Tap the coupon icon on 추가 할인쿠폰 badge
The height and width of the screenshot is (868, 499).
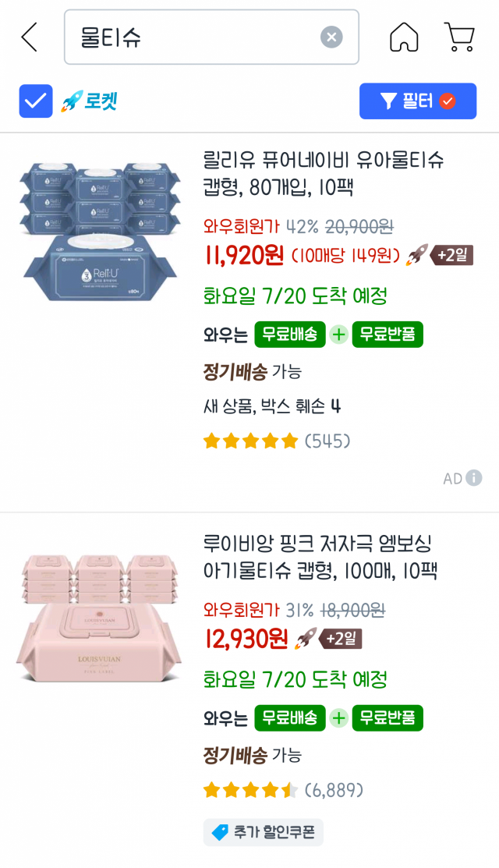(x=222, y=833)
